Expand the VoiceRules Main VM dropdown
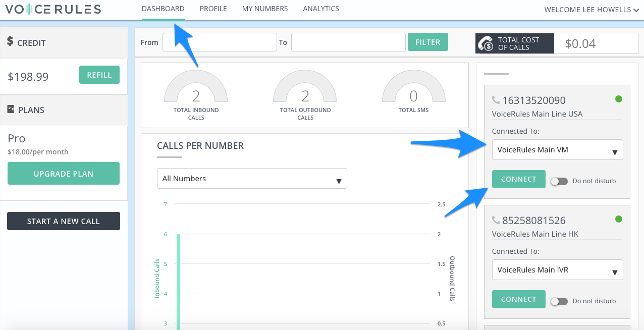This screenshot has width=644, height=330. (557, 150)
